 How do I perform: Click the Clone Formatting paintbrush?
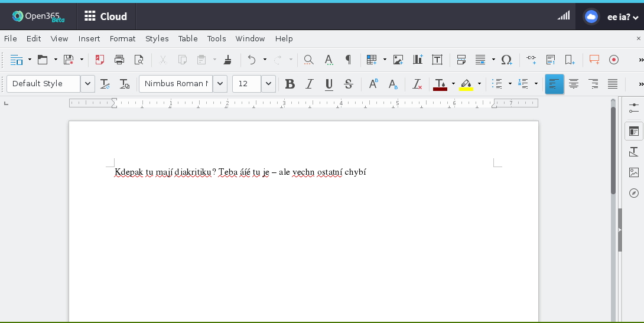(x=228, y=60)
